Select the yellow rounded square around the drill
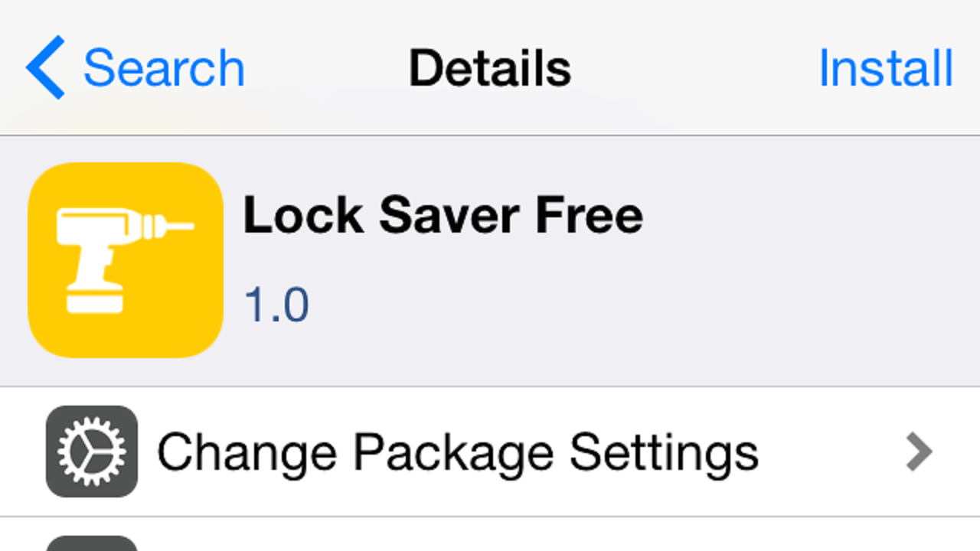The image size is (980, 551). [126, 260]
